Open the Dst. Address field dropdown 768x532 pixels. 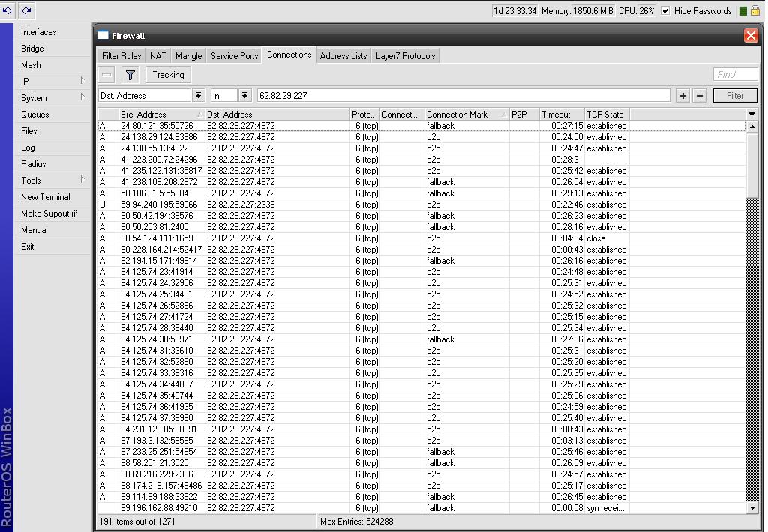[198, 95]
